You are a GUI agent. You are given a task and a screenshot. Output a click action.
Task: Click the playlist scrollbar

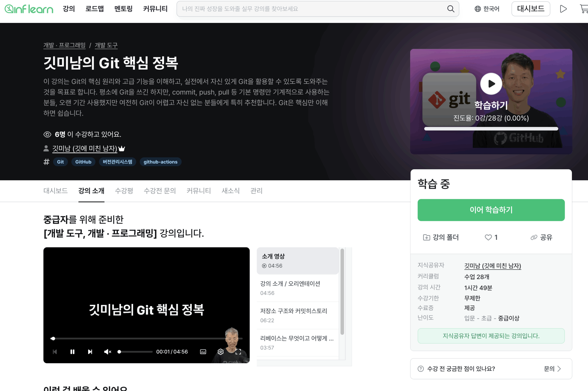click(342, 292)
